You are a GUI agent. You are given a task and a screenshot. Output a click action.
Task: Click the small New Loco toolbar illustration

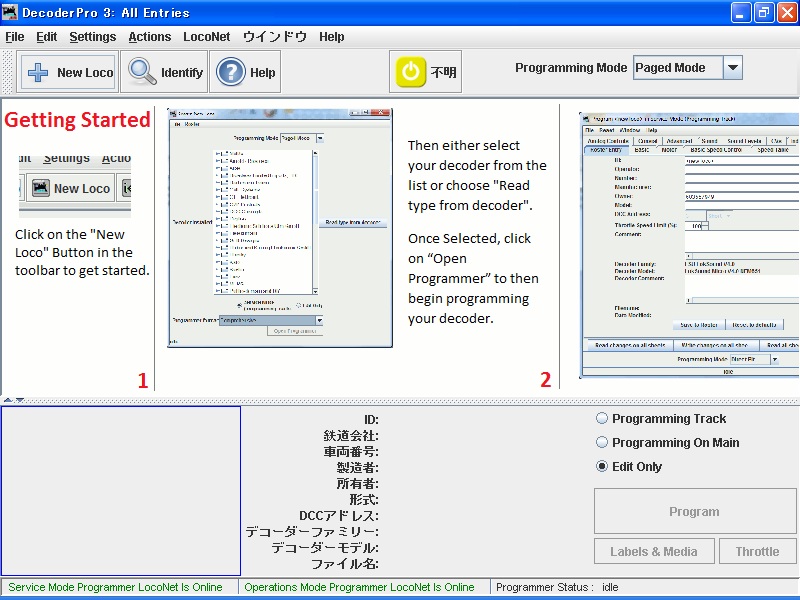[x=75, y=185]
